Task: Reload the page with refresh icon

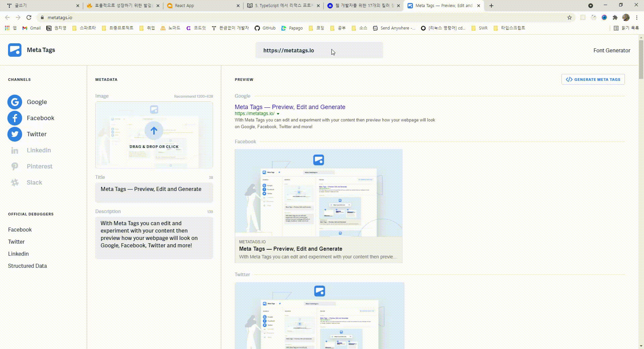Action: pyautogui.click(x=29, y=17)
